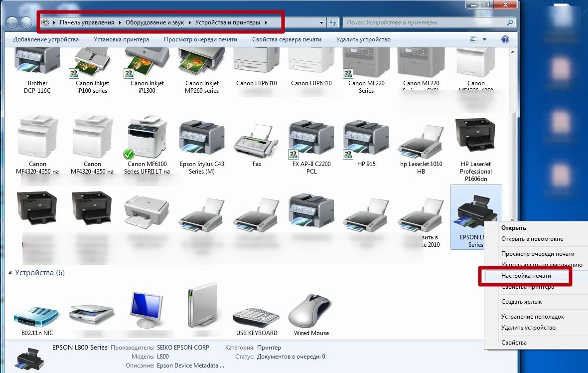
Task: Click the refresh address bar button
Action: (x=333, y=22)
